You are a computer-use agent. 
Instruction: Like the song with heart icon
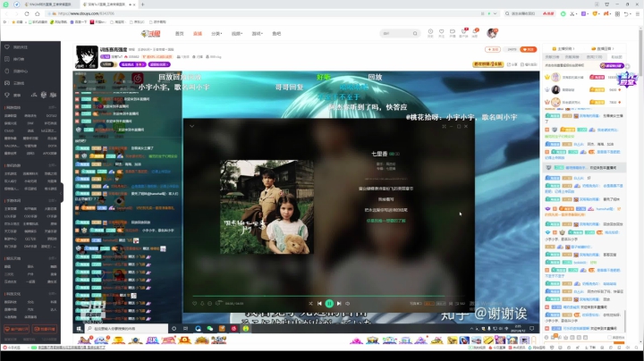pyautogui.click(x=195, y=304)
